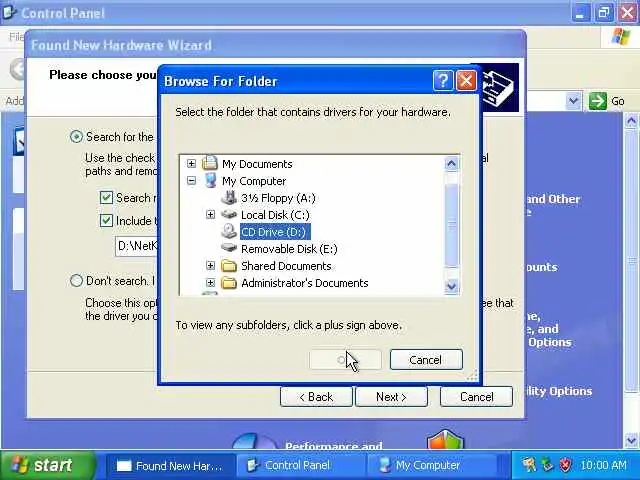
Task: Click the help question mark button
Action: pyautogui.click(x=443, y=80)
